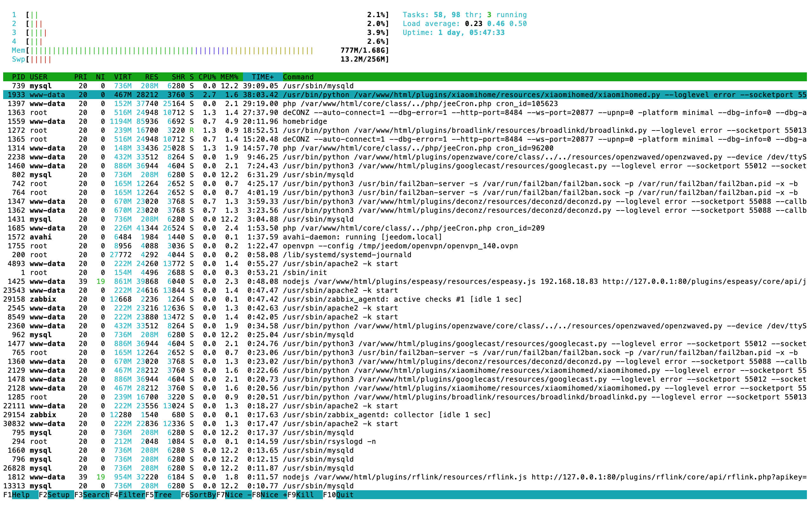The width and height of the screenshot is (812, 508).
Task: Sort by the CPU% column header
Action: tap(207, 77)
